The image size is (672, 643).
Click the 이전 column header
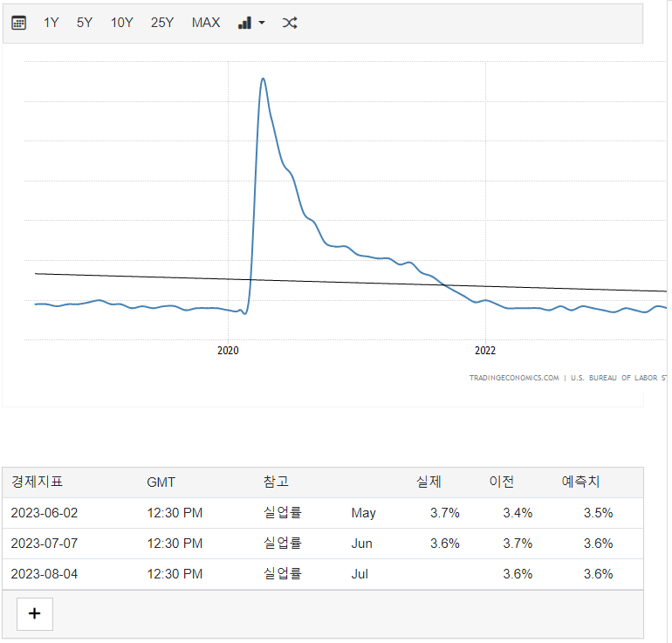tap(502, 482)
